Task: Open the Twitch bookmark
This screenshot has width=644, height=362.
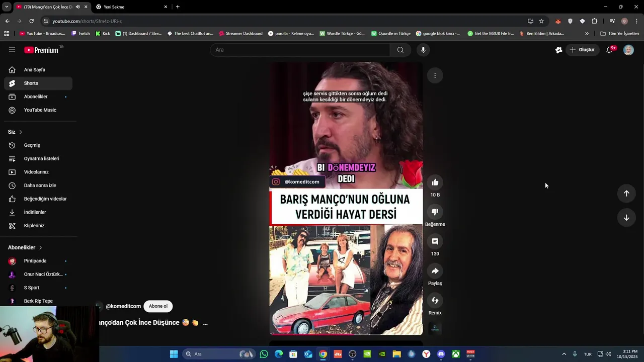Action: (80, 34)
